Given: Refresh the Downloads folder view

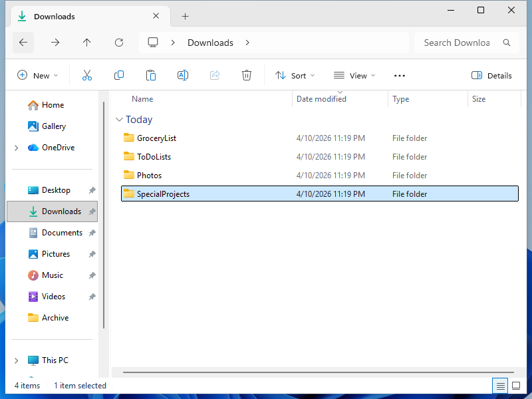Looking at the screenshot, I should click(x=119, y=43).
